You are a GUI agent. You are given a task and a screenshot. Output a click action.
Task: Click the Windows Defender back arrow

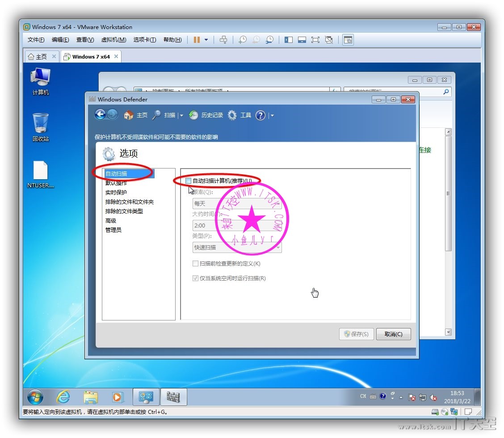(100, 115)
